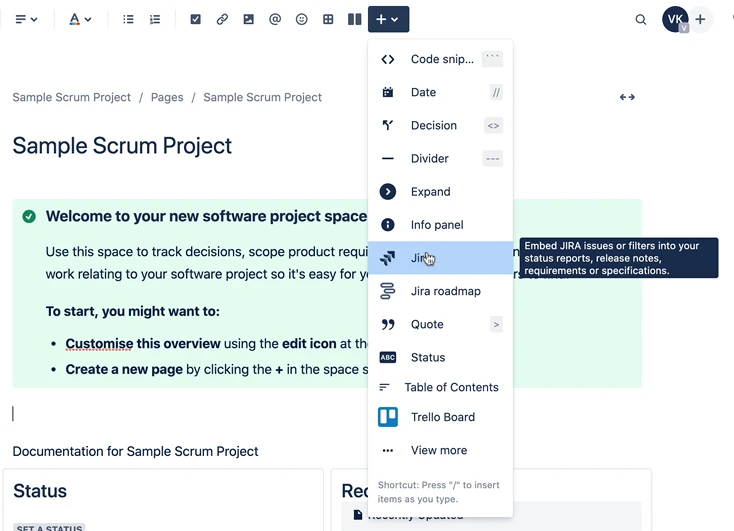Image resolution: width=734 pixels, height=531 pixels.
Task: Click the Status heading
Action: click(x=40, y=491)
